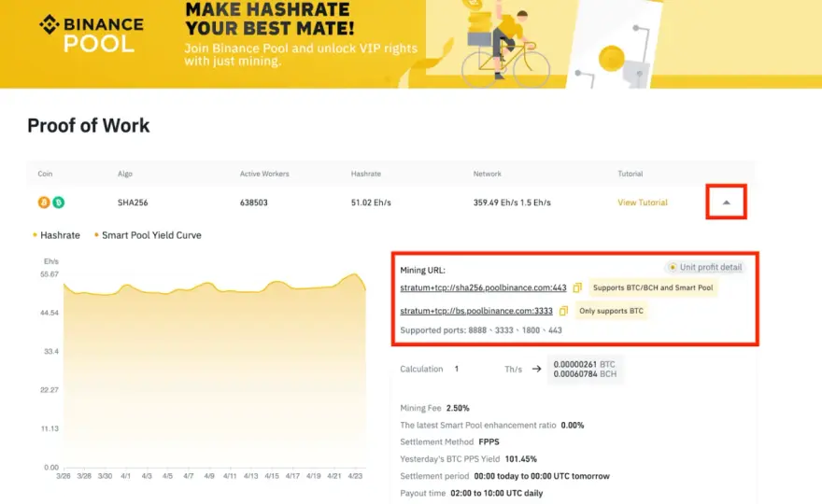
Task: Click the Algo column header
Action: point(125,174)
